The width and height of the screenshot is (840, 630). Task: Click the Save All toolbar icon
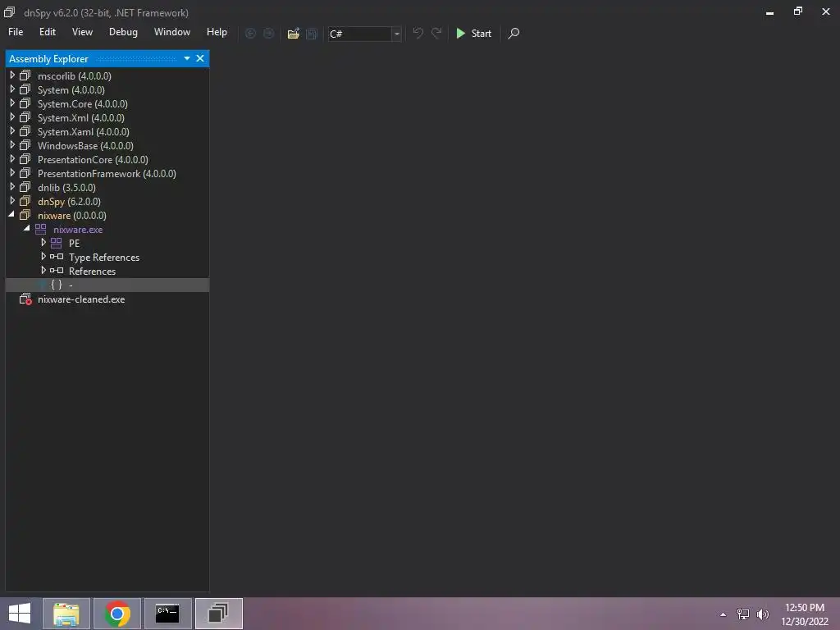click(x=312, y=33)
